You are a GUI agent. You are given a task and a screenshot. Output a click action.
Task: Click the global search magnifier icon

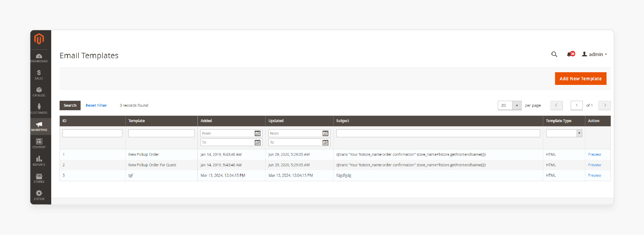click(x=554, y=54)
